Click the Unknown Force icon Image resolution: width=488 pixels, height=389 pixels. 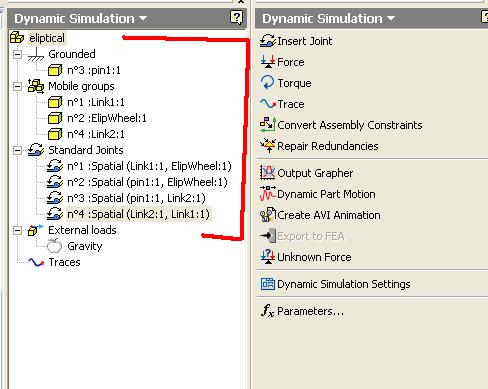pyautogui.click(x=268, y=257)
